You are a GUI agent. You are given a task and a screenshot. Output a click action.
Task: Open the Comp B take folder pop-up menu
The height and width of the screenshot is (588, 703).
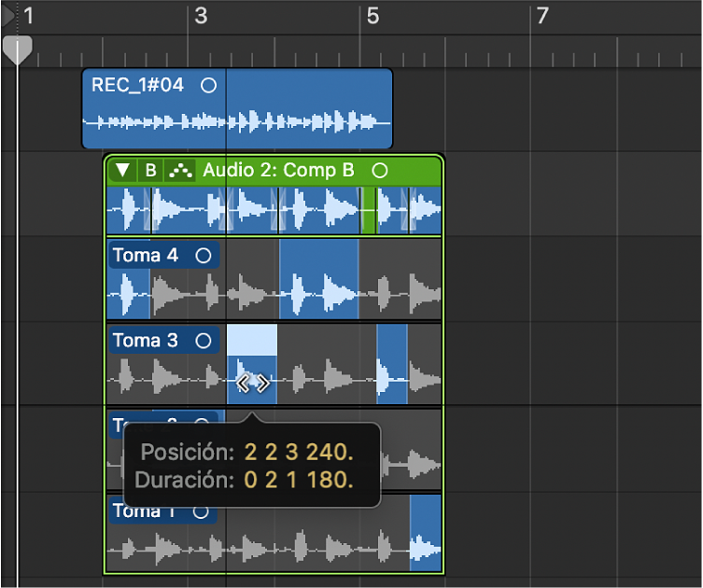(x=150, y=170)
